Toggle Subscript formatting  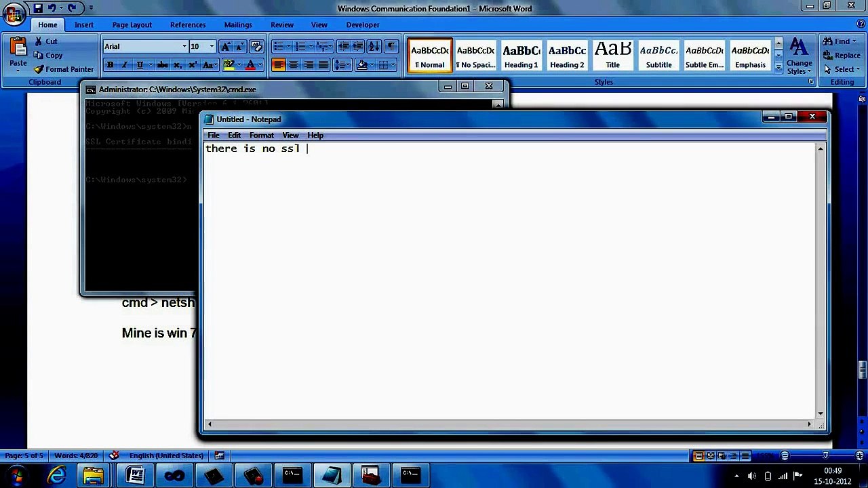point(177,65)
